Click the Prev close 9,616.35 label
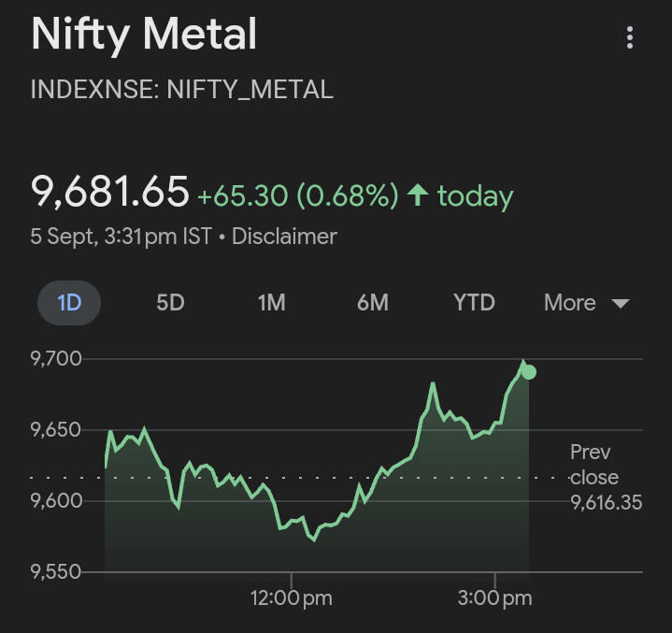672x633 pixels. (606, 477)
